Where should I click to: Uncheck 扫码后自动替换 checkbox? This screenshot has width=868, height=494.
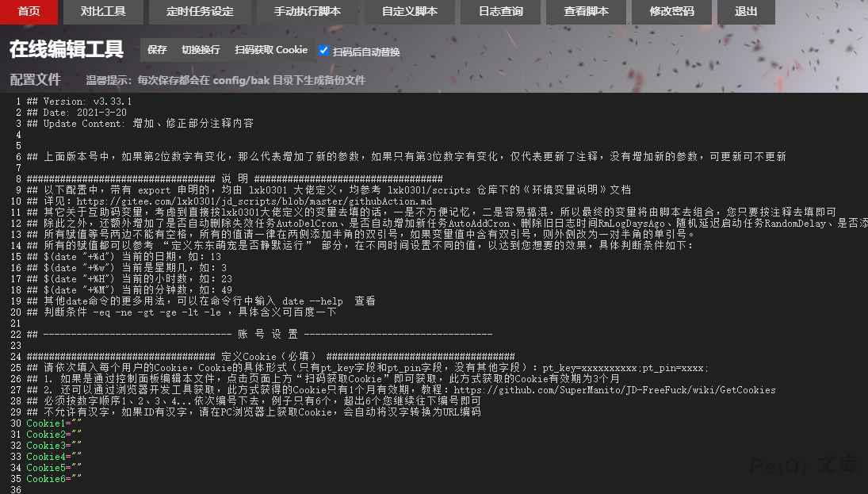pos(323,51)
